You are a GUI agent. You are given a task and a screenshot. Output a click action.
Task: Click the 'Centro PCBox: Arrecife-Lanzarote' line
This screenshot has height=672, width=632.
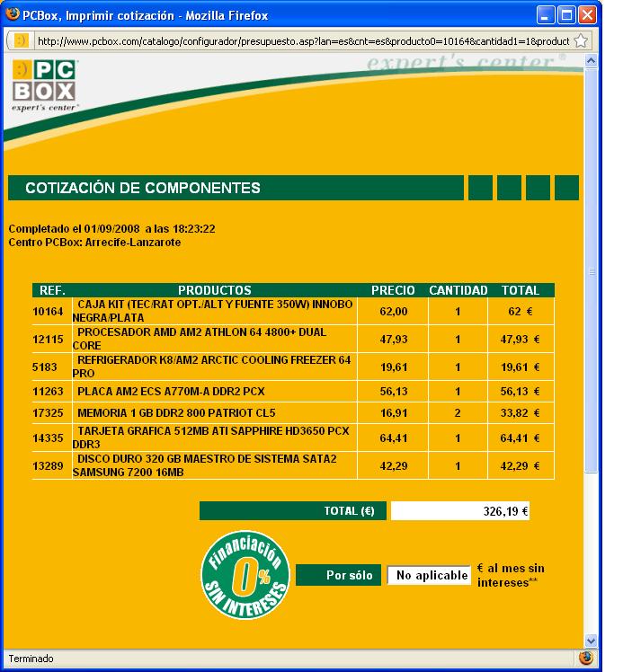coord(94,243)
